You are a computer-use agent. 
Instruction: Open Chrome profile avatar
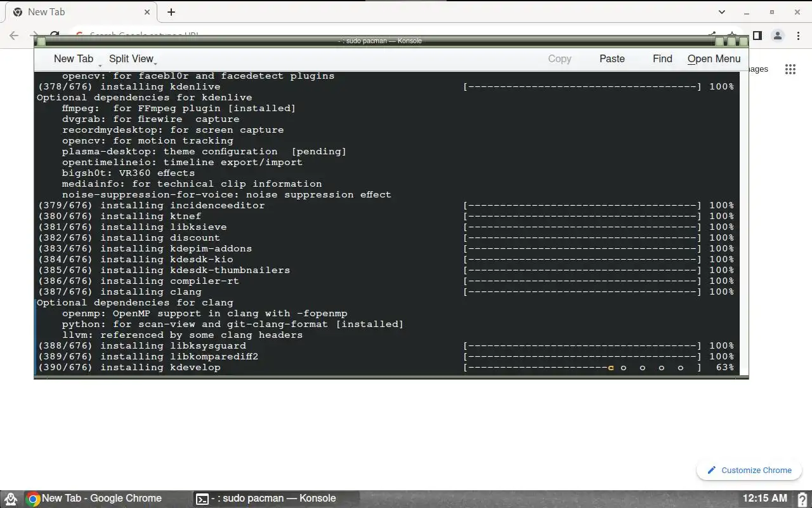click(x=778, y=36)
